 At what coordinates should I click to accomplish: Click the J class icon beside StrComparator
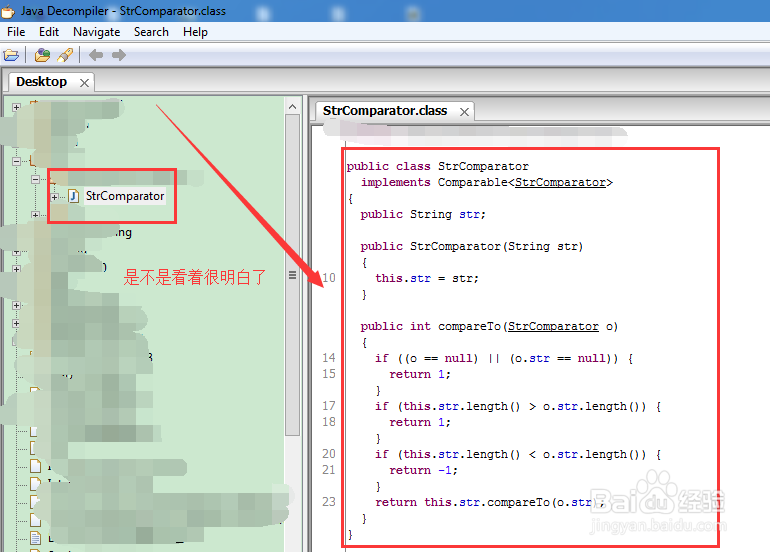[74, 196]
